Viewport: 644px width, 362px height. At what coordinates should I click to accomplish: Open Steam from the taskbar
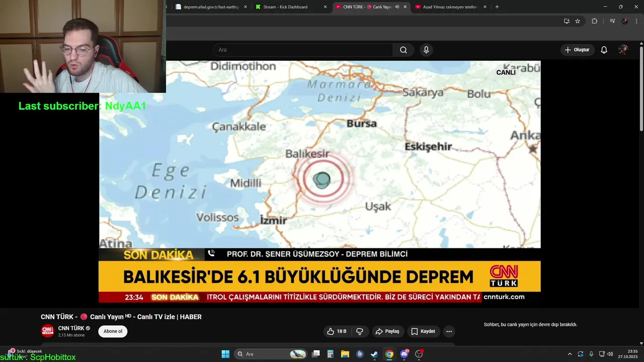click(x=374, y=354)
